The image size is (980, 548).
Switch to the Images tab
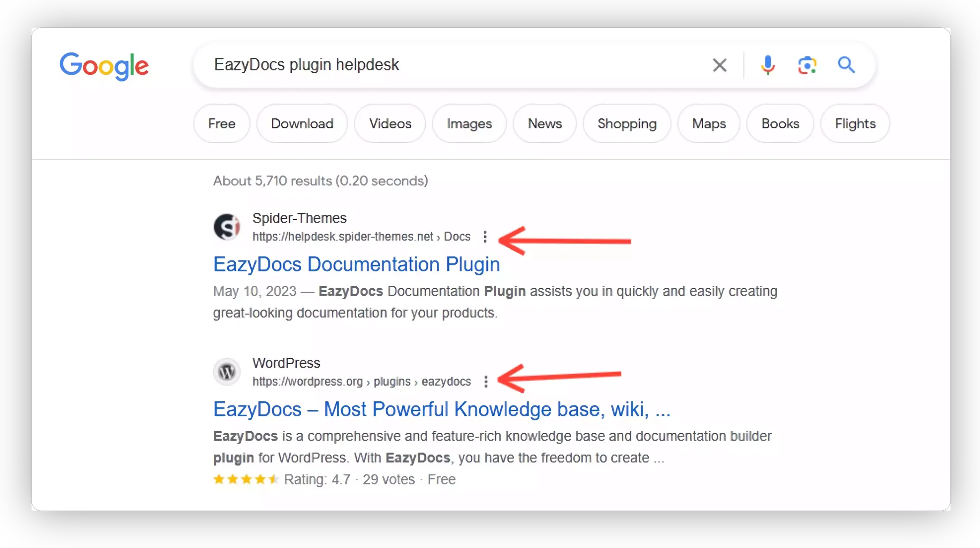(469, 124)
